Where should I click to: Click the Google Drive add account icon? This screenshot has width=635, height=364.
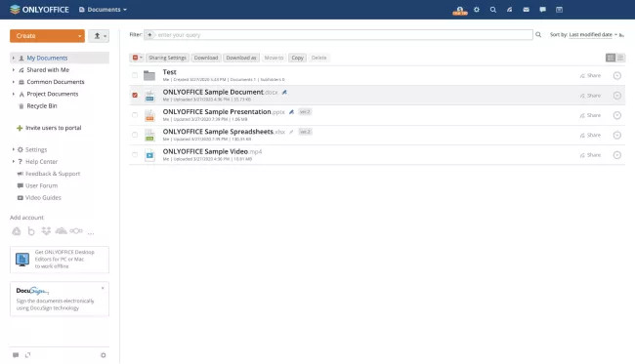[17, 231]
